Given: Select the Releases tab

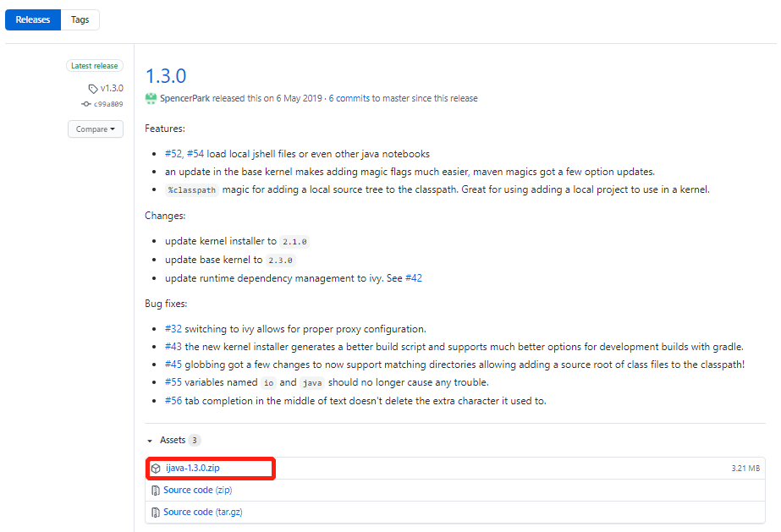Looking at the screenshot, I should pos(32,19).
